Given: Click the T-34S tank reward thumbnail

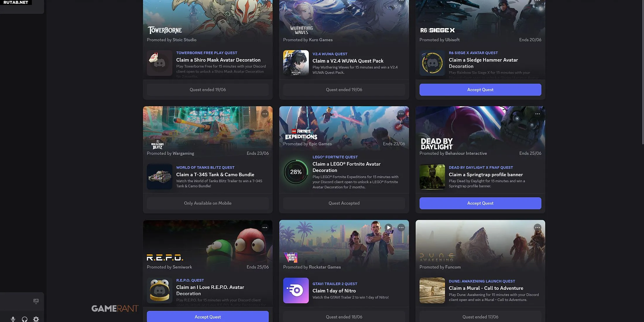Looking at the screenshot, I should pyautogui.click(x=160, y=177).
